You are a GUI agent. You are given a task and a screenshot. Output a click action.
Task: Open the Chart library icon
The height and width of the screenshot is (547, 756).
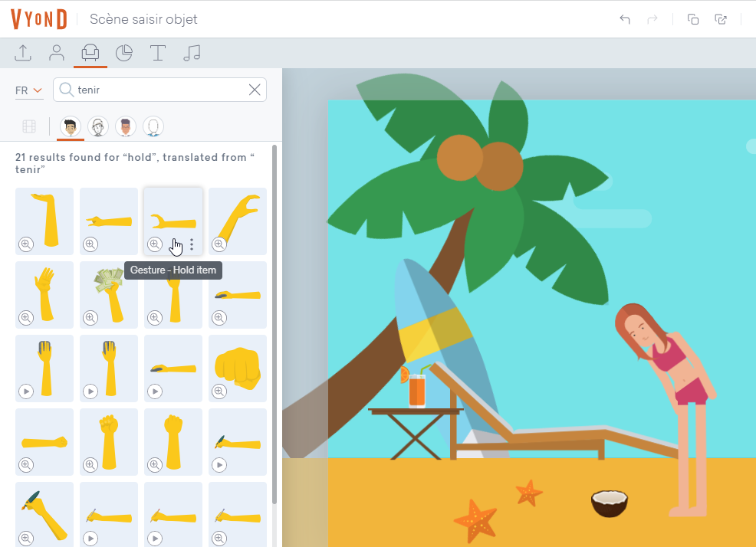coord(123,53)
